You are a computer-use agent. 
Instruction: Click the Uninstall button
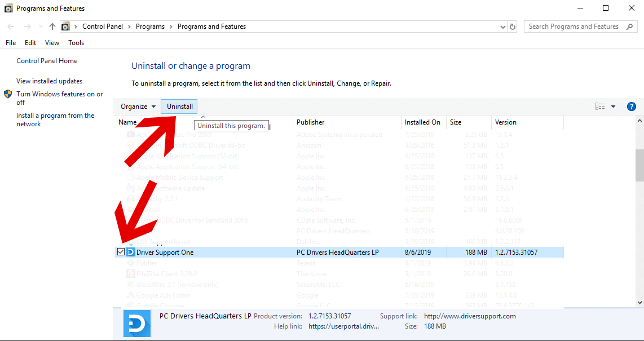click(x=179, y=107)
